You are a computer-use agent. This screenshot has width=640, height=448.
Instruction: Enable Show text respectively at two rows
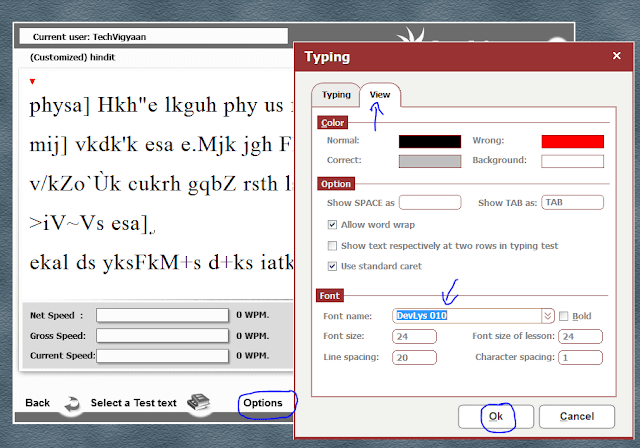point(332,246)
